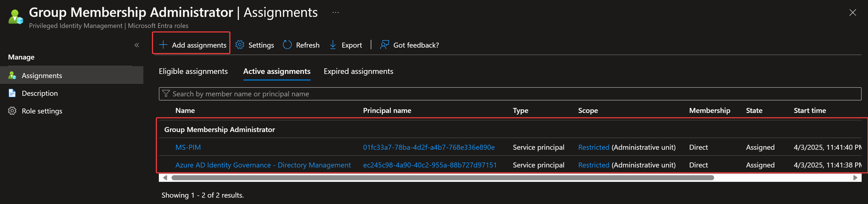Click the Refresh circular arrow icon
The image size is (868, 204).
click(x=287, y=45)
